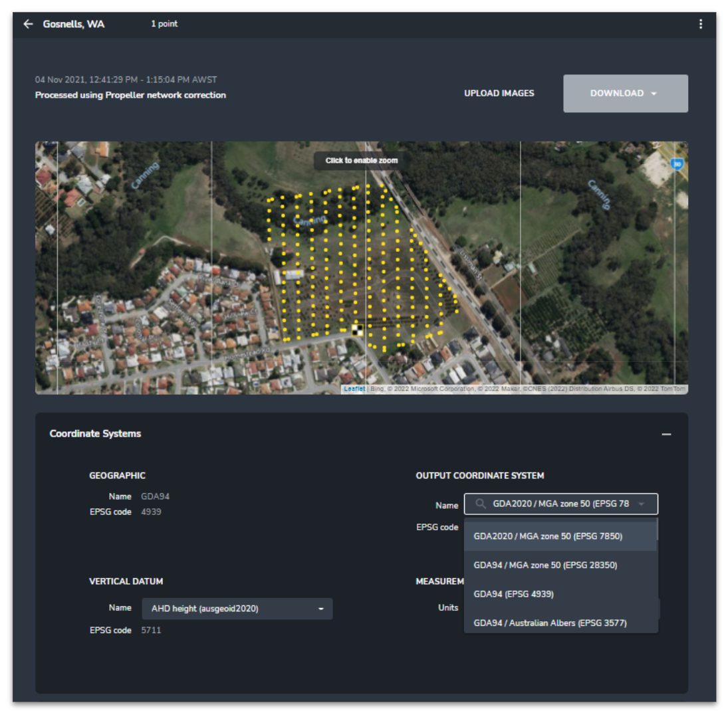Click the map to enable zoom
728x715 pixels.
pyautogui.click(x=362, y=160)
